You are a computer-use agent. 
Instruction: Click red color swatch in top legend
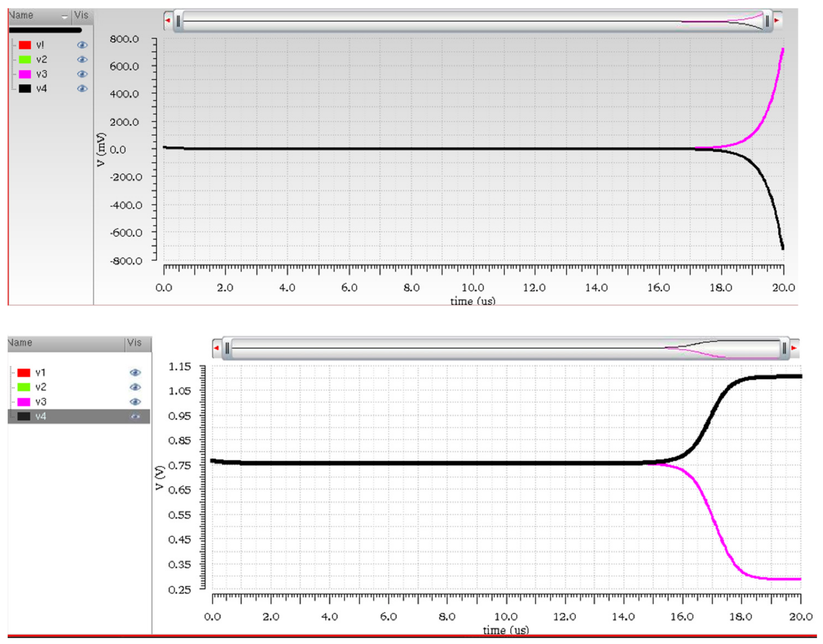(x=25, y=45)
